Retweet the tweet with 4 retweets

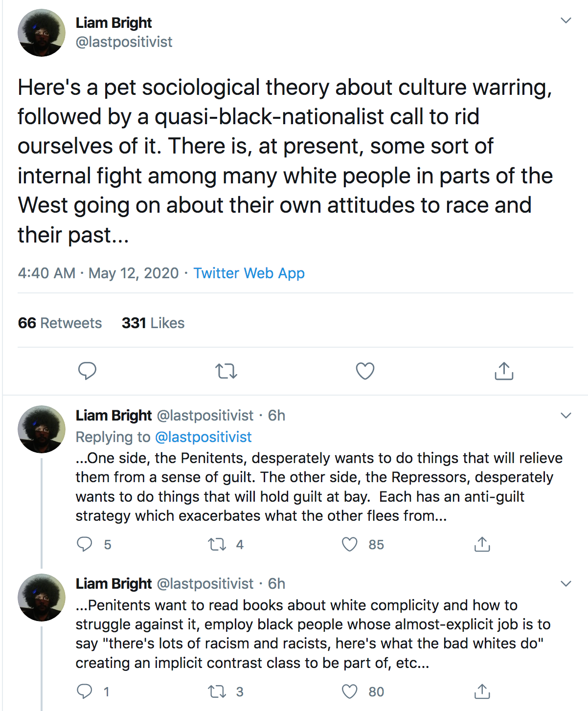pyautogui.click(x=217, y=544)
